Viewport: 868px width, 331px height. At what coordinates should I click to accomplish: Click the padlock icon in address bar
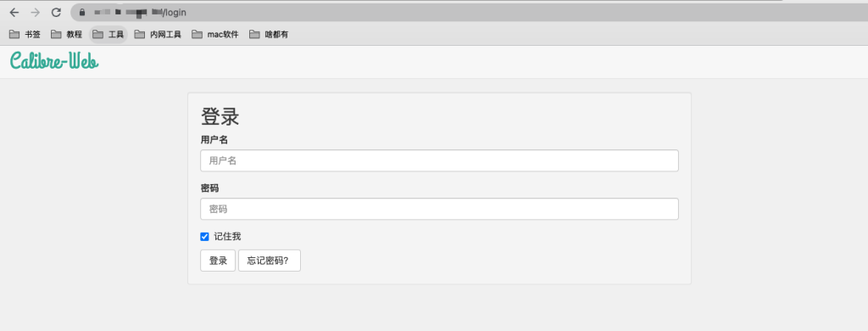point(82,12)
